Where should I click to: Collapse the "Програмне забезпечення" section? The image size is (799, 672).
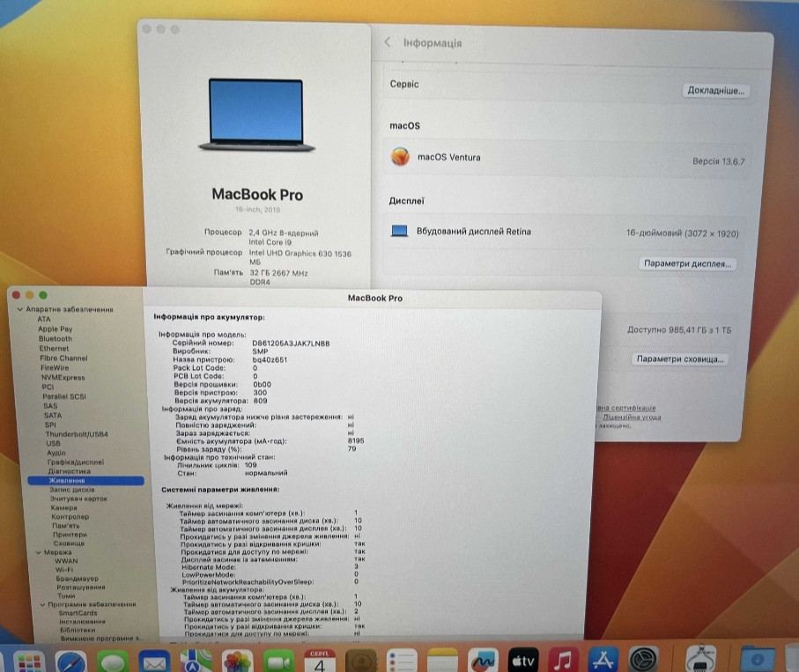click(x=41, y=606)
